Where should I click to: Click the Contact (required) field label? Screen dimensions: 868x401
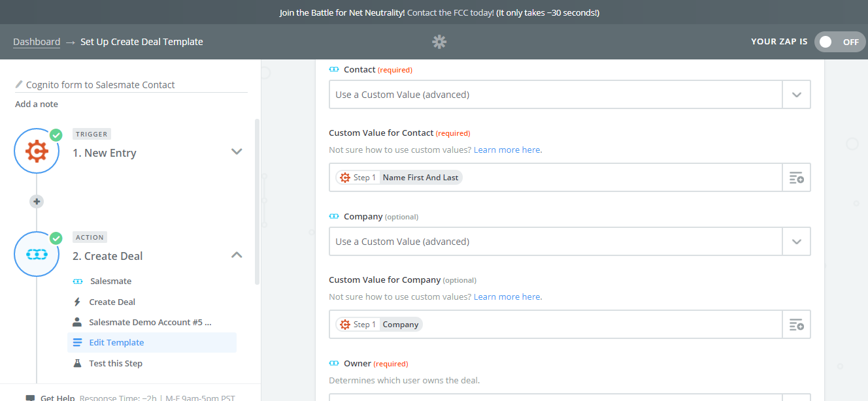[378, 70]
